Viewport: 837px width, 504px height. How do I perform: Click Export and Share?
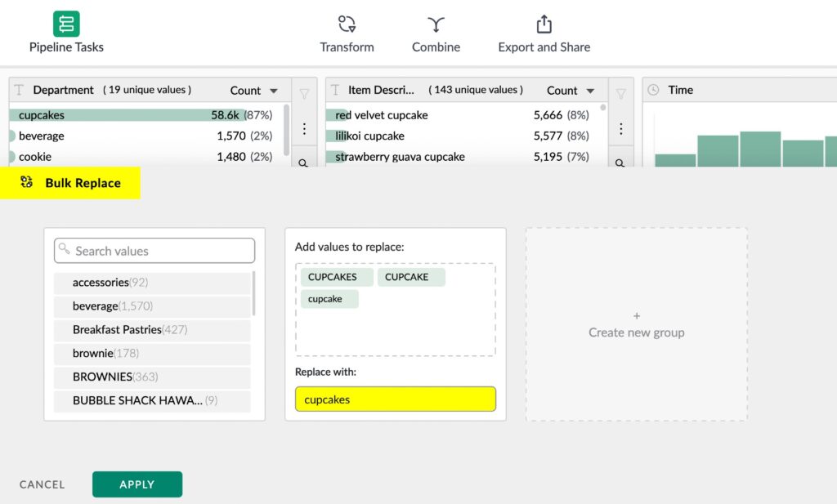(x=544, y=33)
